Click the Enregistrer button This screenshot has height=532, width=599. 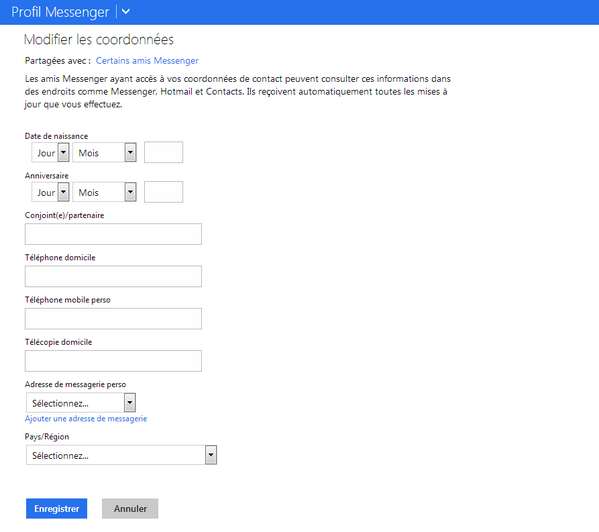57,508
